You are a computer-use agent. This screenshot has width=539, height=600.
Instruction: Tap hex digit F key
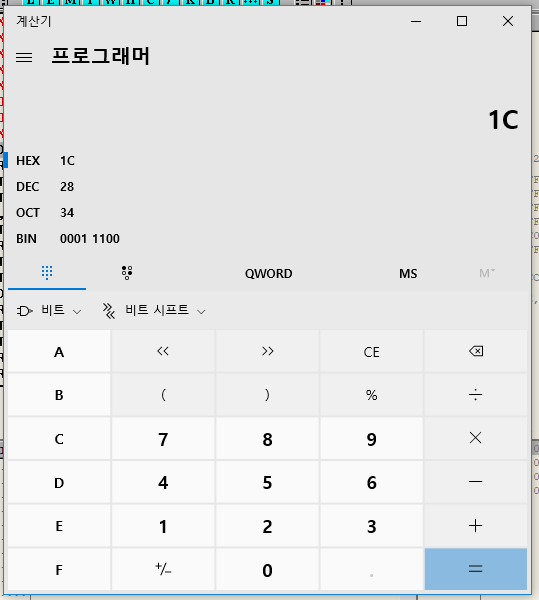(x=59, y=569)
